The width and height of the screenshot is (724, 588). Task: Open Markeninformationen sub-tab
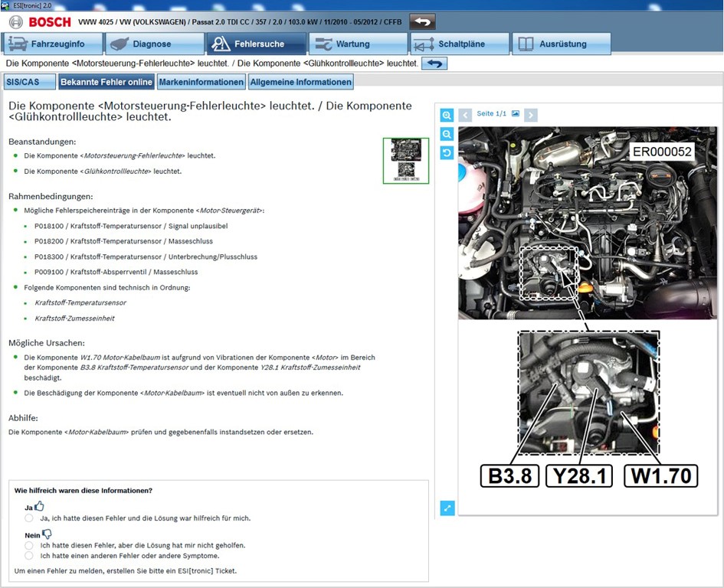(x=201, y=82)
